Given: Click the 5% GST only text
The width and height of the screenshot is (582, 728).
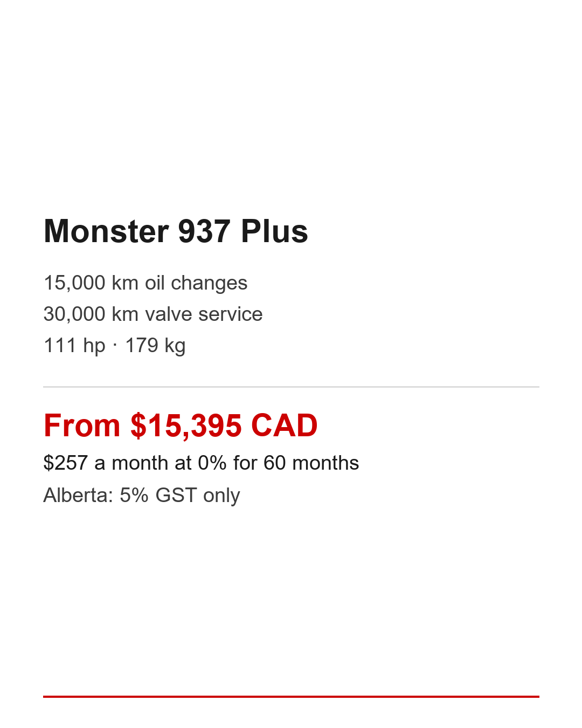Looking at the screenshot, I should (179, 496).
